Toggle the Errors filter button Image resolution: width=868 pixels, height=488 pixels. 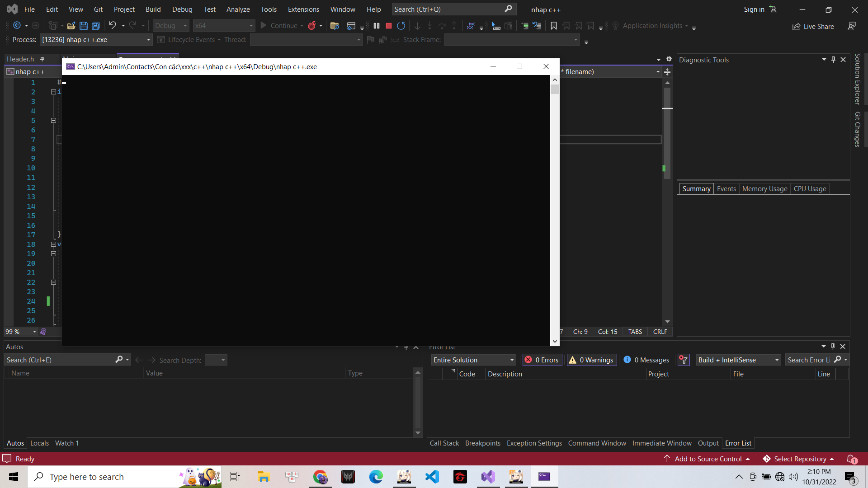pyautogui.click(x=542, y=360)
